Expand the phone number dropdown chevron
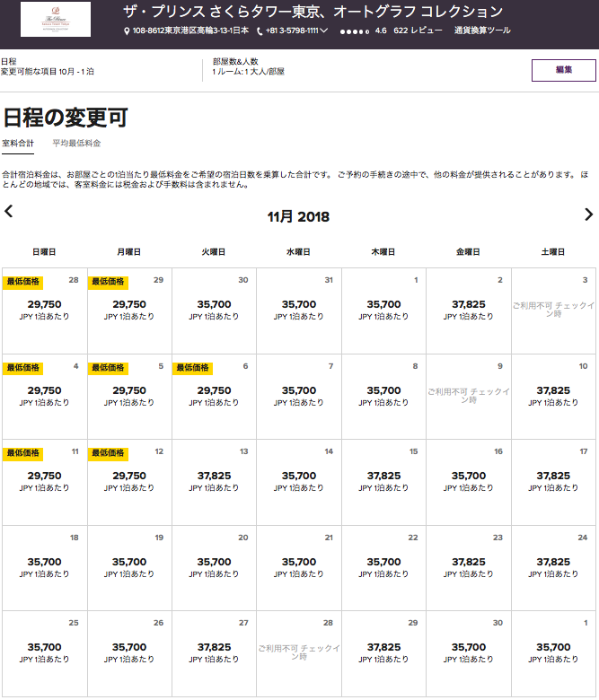 (x=324, y=31)
